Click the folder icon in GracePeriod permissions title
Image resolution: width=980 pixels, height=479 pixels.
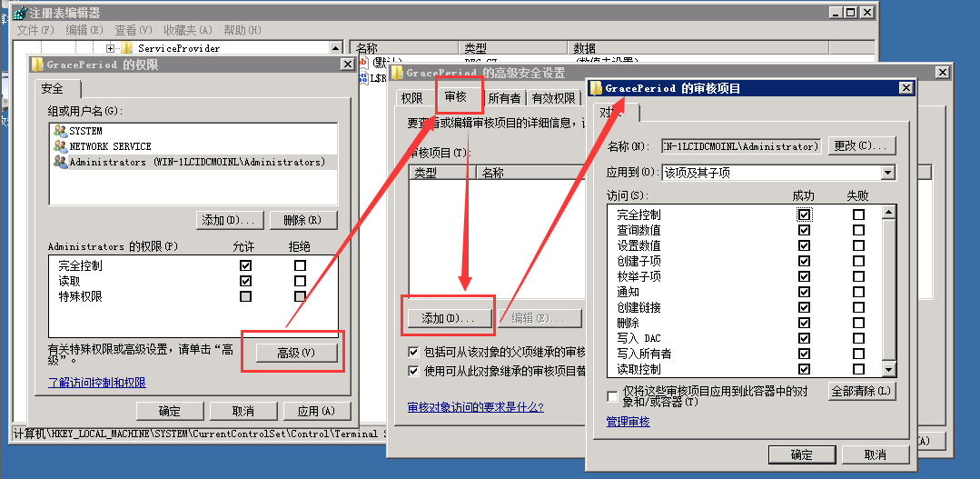(x=37, y=65)
